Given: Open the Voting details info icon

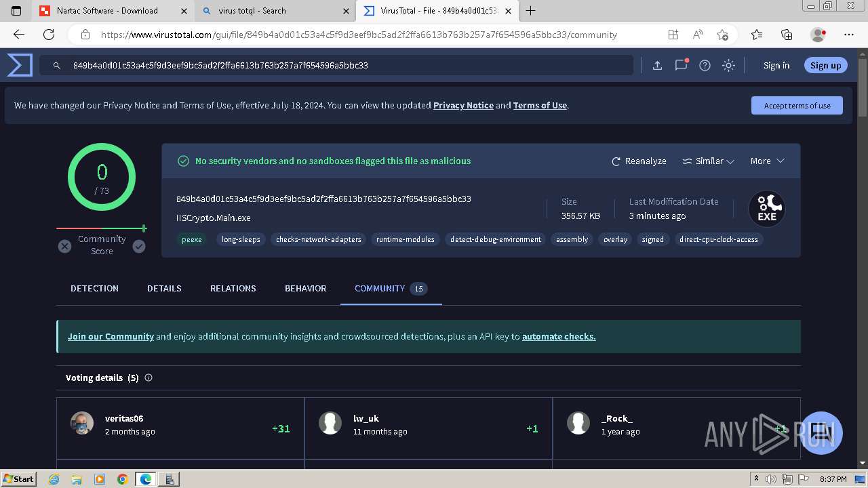Looking at the screenshot, I should (x=149, y=378).
